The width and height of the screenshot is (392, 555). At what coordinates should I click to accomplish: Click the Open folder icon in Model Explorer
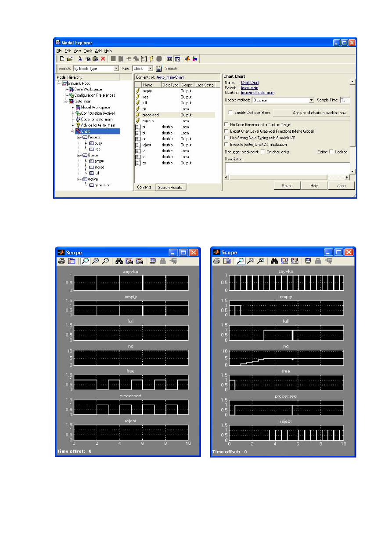click(69, 58)
